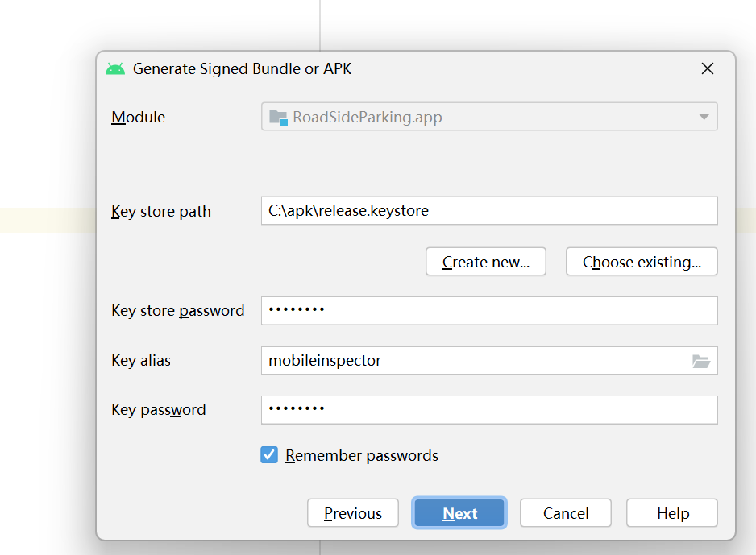Click the Choose existing... keystore button
The width and height of the screenshot is (756, 555).
[642, 262]
